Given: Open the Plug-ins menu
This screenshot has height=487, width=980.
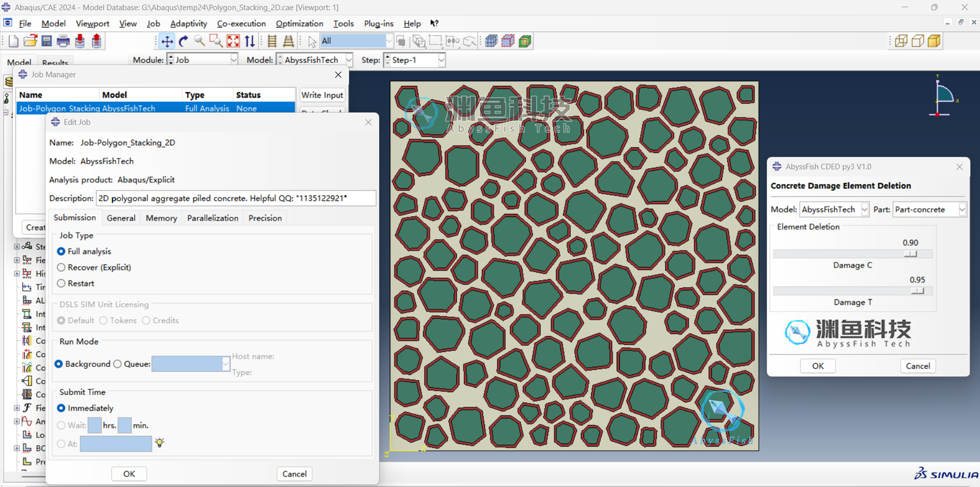Looking at the screenshot, I should pyautogui.click(x=379, y=24).
